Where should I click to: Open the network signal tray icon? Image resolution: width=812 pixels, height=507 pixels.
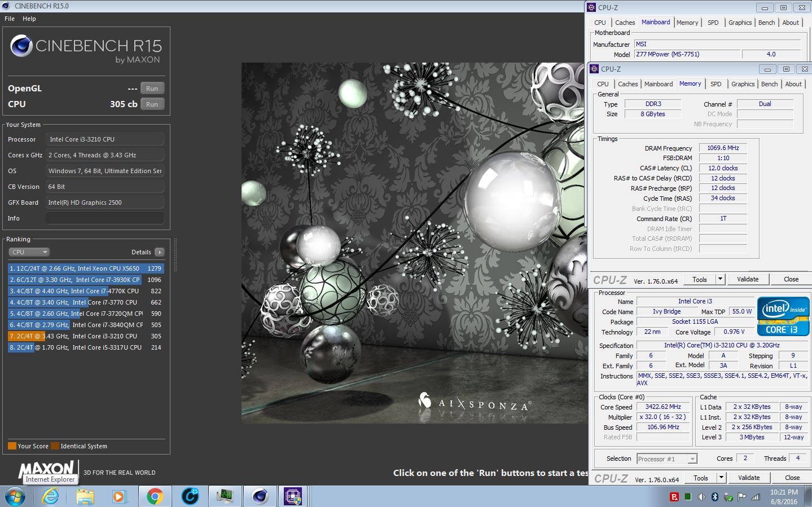[756, 497]
